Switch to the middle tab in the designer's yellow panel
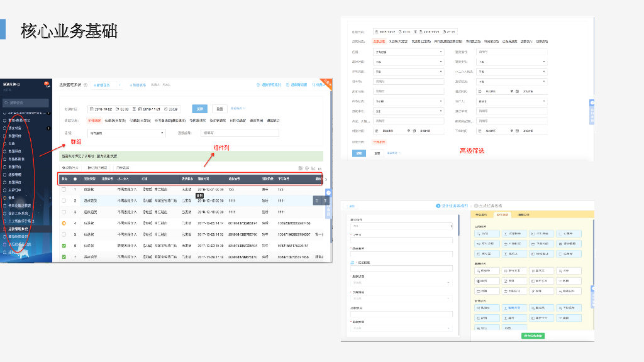This screenshot has width=644, height=362. click(502, 215)
